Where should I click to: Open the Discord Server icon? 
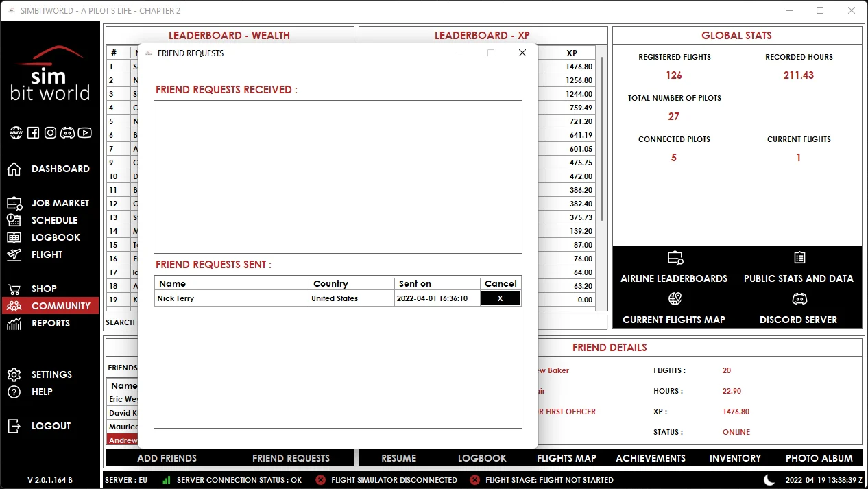click(799, 299)
